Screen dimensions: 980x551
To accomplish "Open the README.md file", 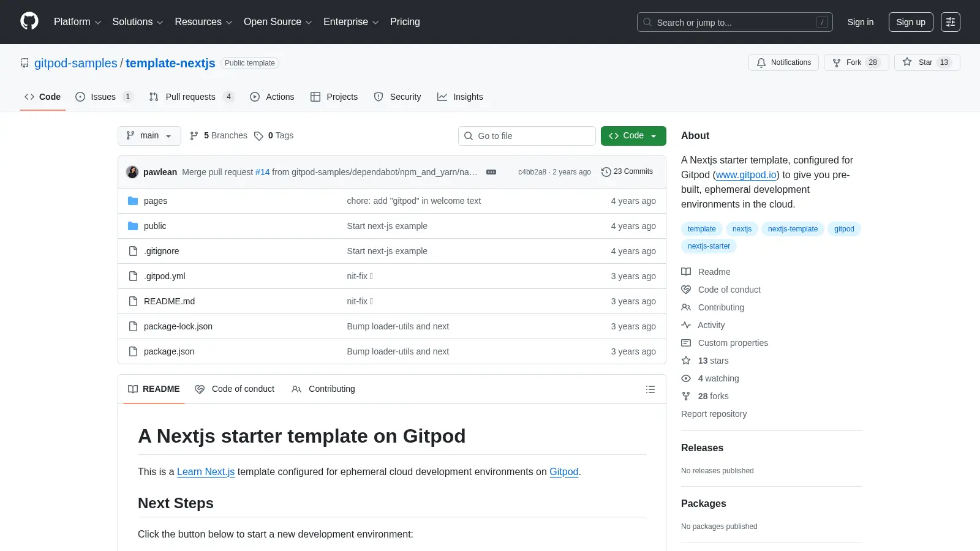I will [x=169, y=301].
